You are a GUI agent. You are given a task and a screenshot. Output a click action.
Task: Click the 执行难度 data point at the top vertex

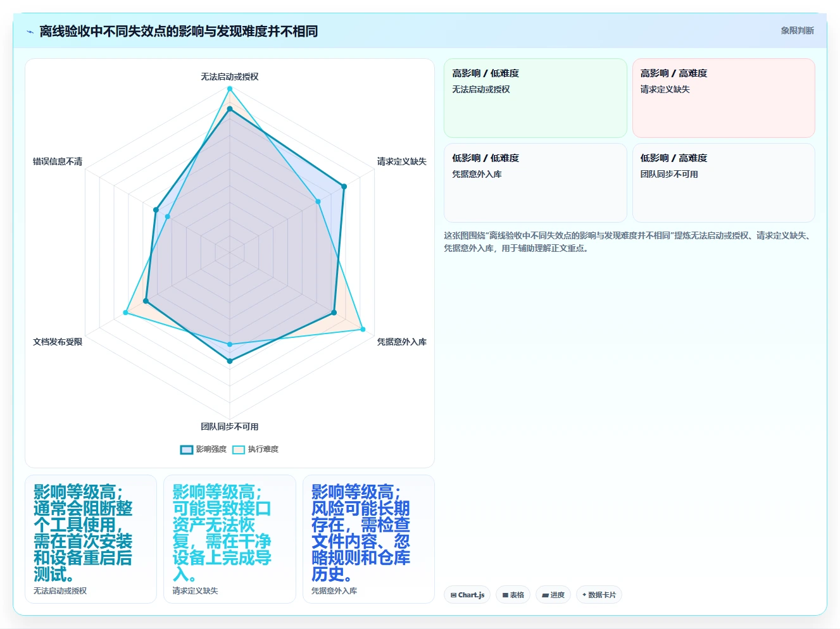click(230, 89)
